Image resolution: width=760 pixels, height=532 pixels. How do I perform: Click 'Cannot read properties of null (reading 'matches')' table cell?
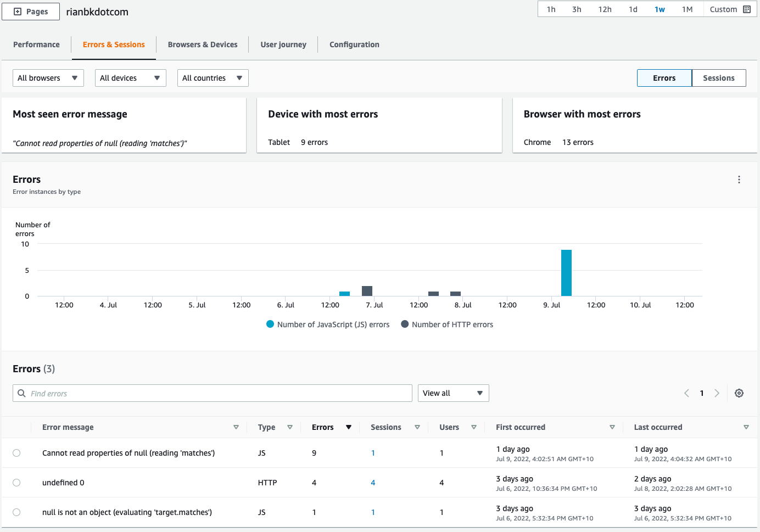pyautogui.click(x=128, y=453)
